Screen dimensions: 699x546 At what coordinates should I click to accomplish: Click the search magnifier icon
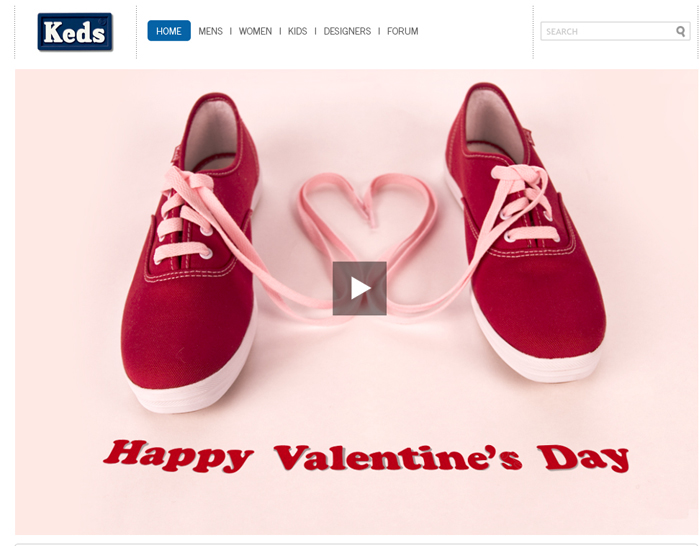click(680, 31)
